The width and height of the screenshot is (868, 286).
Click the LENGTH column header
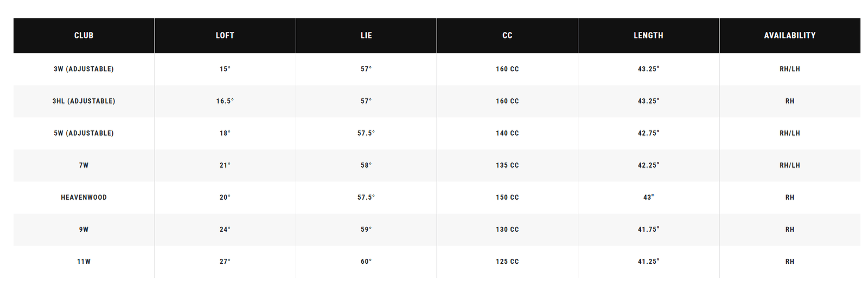tap(648, 35)
